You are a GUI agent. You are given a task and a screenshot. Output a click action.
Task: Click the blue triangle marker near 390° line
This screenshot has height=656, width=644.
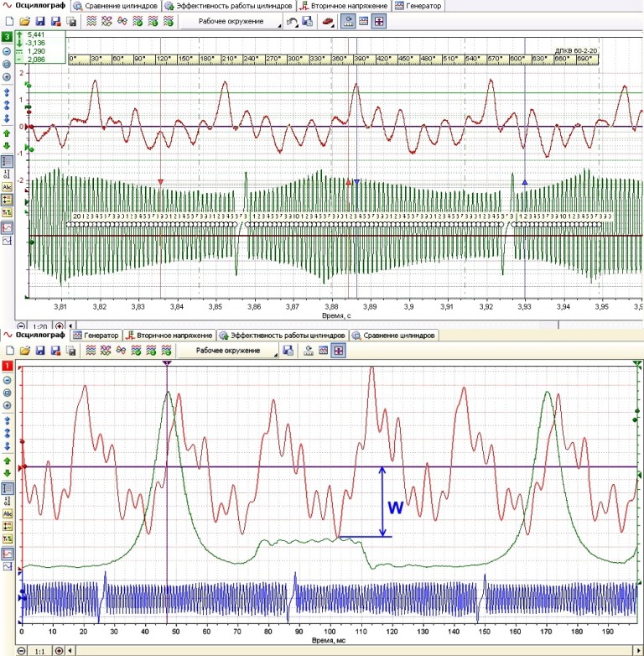pos(356,182)
